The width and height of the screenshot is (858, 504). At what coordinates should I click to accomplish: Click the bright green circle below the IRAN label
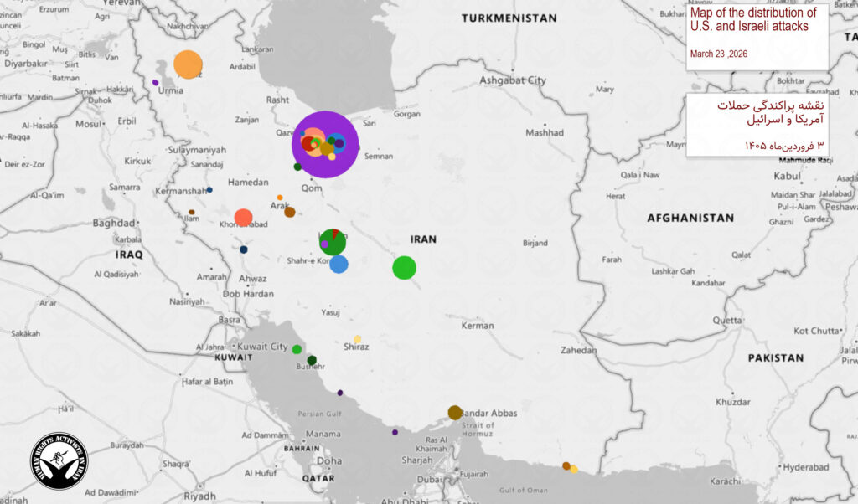point(404,268)
